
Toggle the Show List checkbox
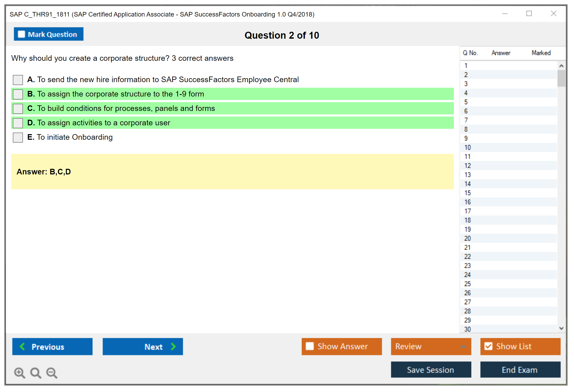click(x=488, y=346)
